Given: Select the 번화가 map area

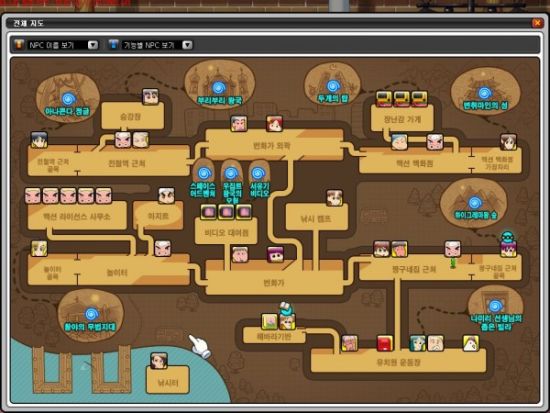Looking at the screenshot, I should tap(274, 282).
